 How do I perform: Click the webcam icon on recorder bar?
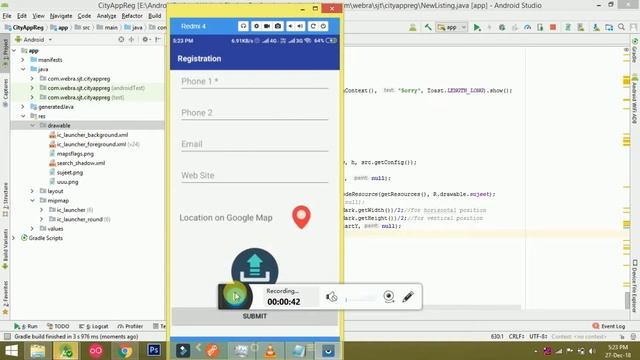click(x=389, y=296)
